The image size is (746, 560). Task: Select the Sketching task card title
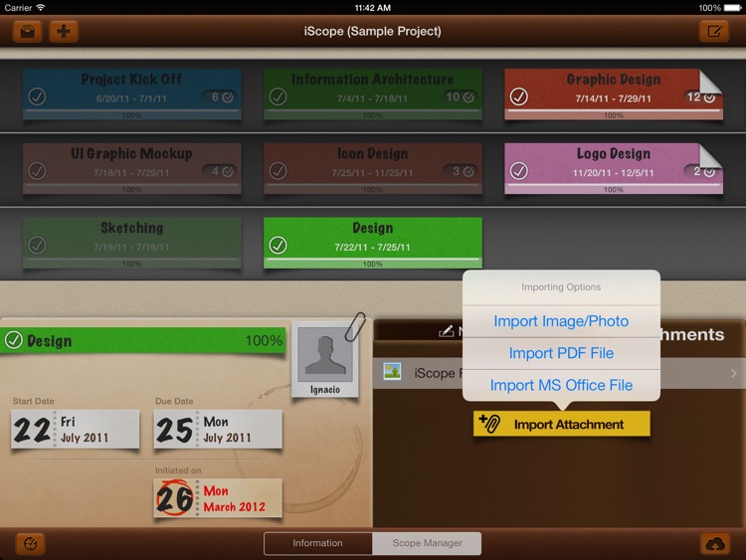point(131,228)
